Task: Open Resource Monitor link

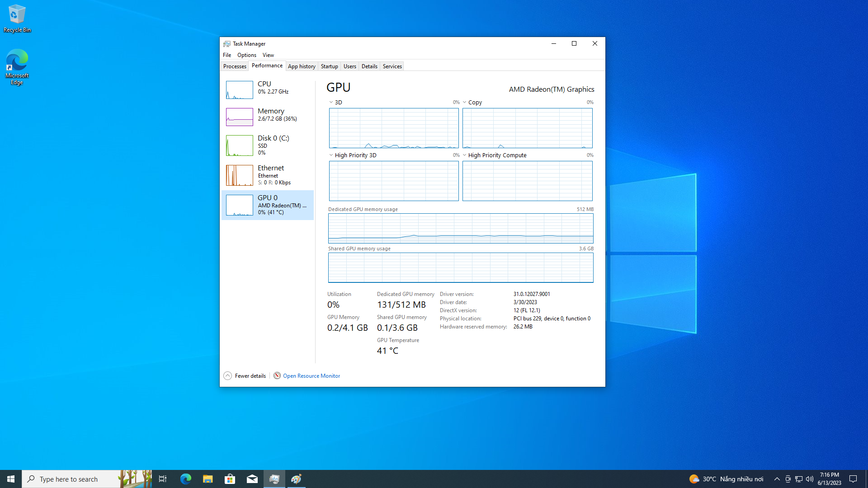Action: click(x=312, y=375)
